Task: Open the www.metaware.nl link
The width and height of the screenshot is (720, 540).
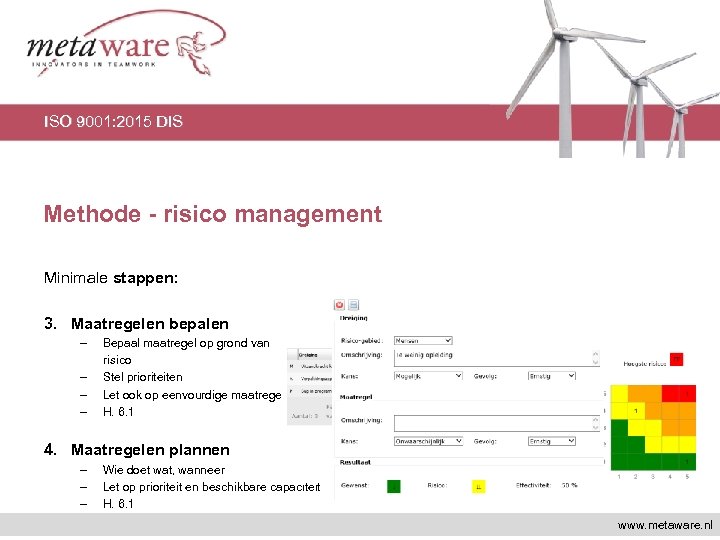Action: pyautogui.click(x=665, y=525)
